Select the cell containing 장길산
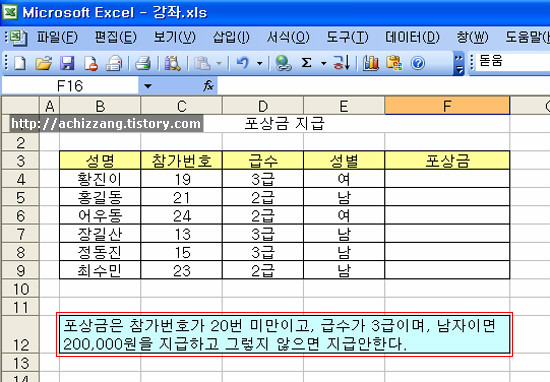Image resolution: width=550 pixels, height=382 pixels. pyautogui.click(x=100, y=234)
